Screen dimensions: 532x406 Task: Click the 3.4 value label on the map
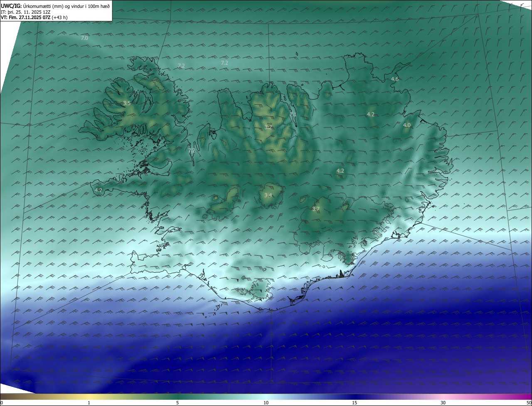pyautogui.click(x=268, y=195)
